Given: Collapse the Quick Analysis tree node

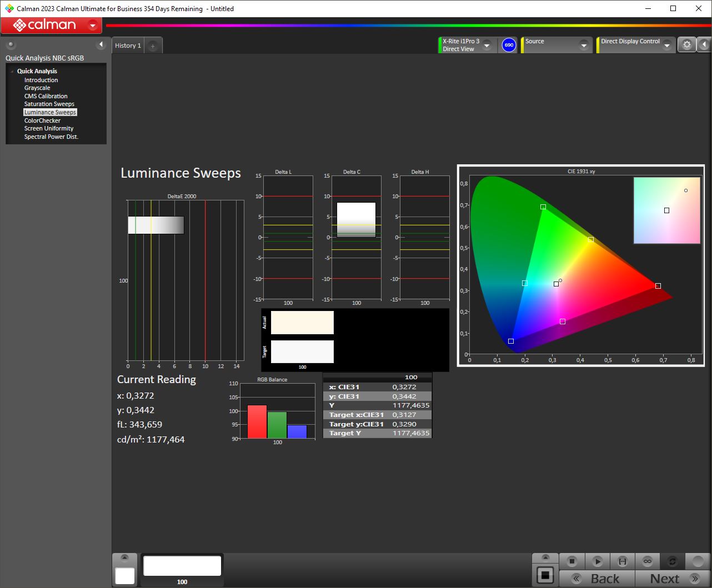Looking at the screenshot, I should coord(12,72).
